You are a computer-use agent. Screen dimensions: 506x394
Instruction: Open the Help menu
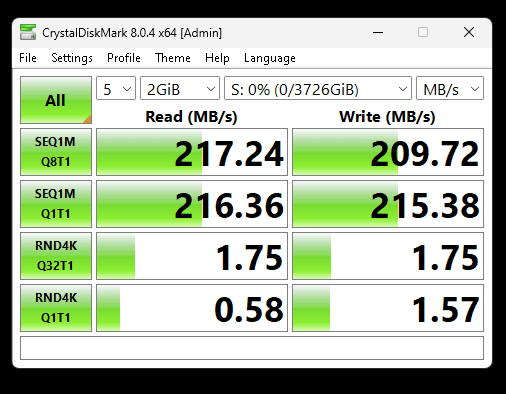217,58
